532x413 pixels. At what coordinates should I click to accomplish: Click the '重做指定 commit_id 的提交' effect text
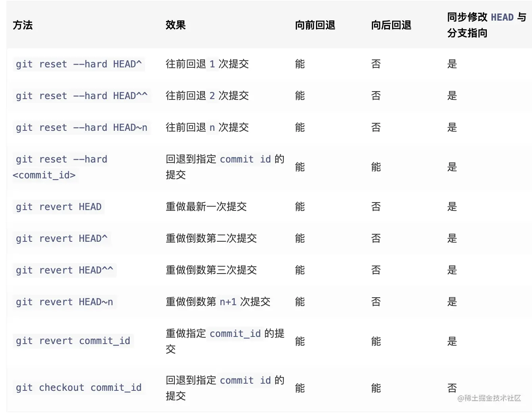pos(225,341)
